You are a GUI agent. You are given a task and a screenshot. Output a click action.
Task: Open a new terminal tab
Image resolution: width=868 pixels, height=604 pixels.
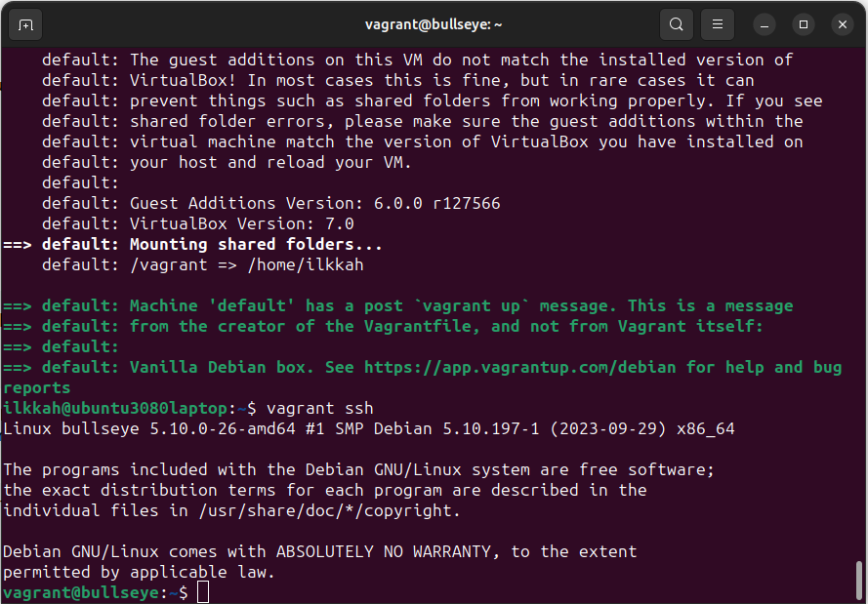pyautogui.click(x=25, y=23)
